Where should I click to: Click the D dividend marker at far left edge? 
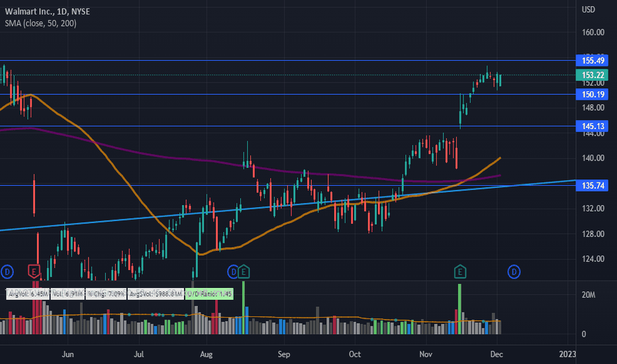click(x=7, y=271)
